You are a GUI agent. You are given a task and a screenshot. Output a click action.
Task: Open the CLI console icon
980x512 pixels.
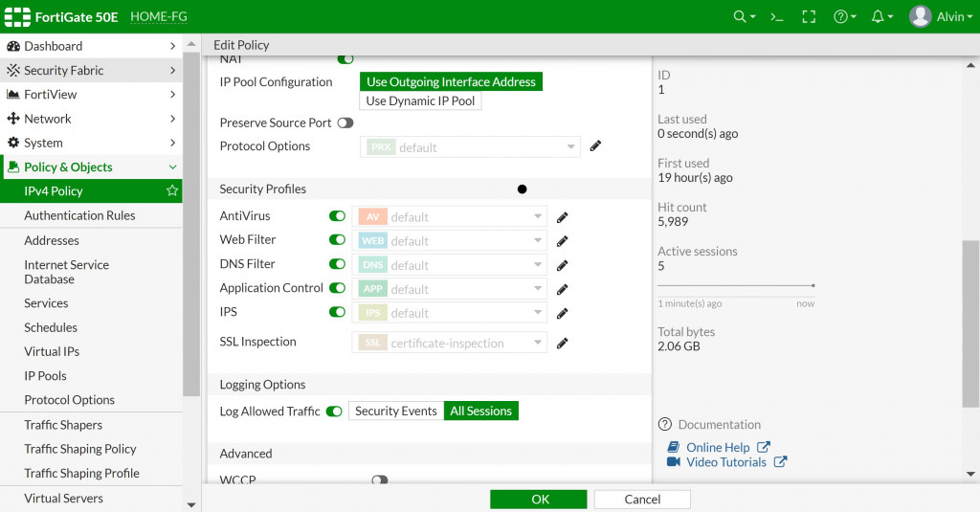(x=776, y=17)
